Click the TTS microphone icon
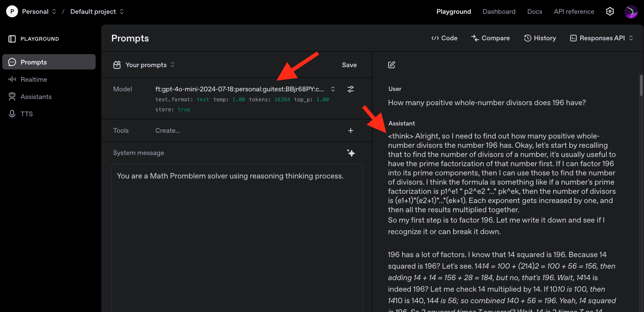 [12, 114]
